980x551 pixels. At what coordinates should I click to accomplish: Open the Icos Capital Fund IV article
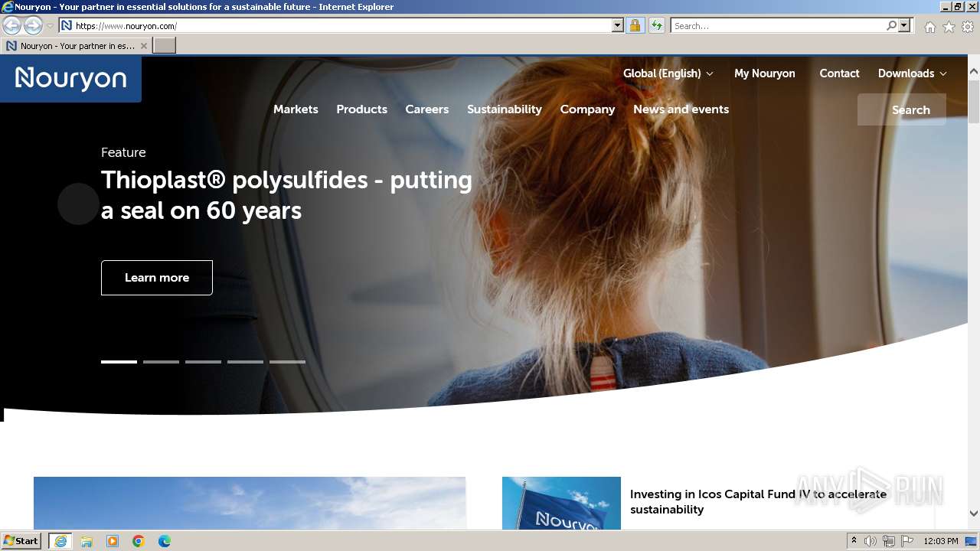click(758, 502)
